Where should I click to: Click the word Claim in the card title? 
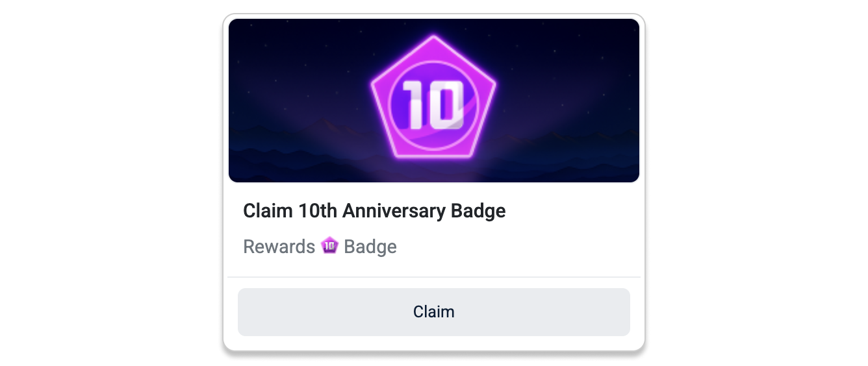coord(268,211)
